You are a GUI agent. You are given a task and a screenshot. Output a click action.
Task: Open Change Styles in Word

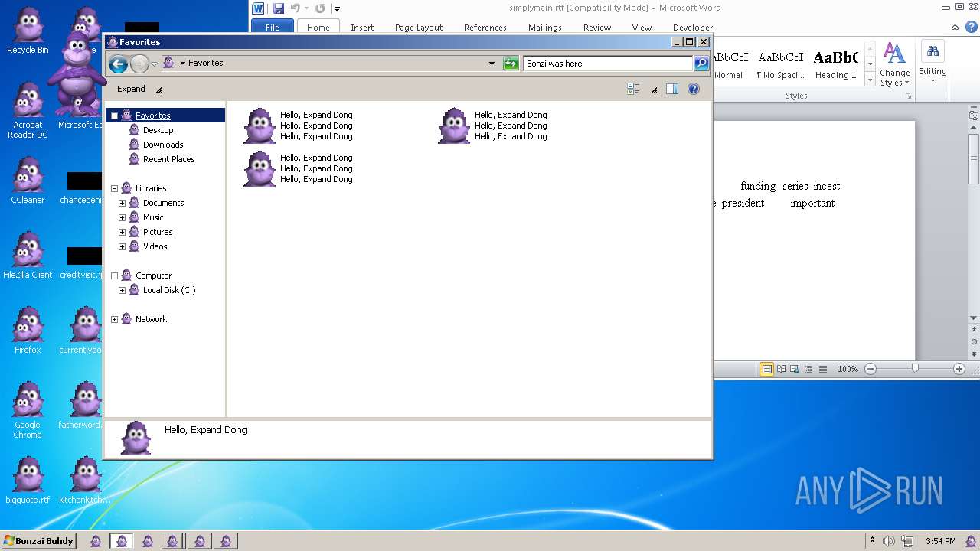click(894, 64)
